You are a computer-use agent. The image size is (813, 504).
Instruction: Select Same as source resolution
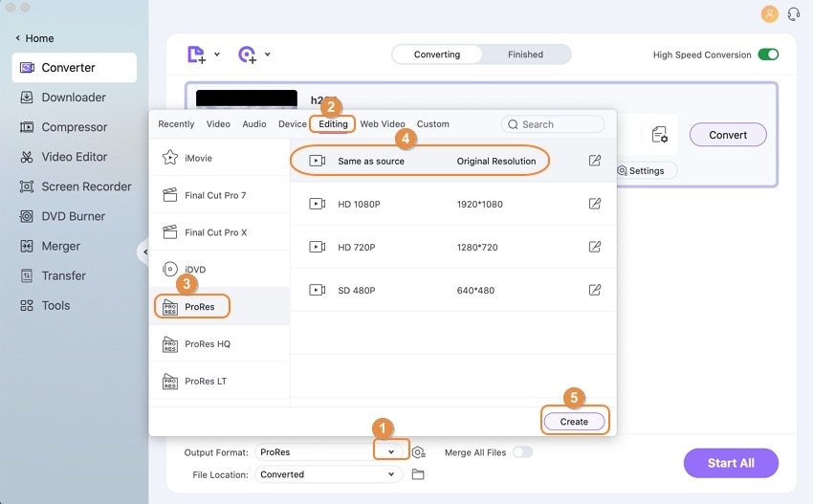(x=453, y=161)
